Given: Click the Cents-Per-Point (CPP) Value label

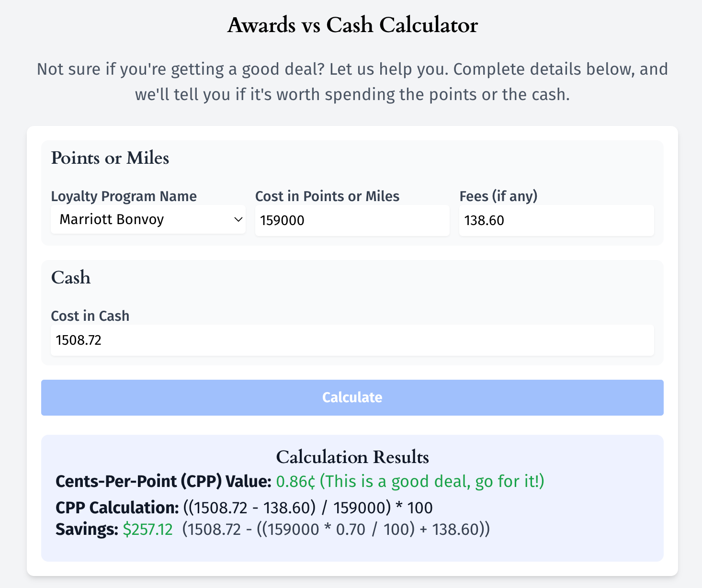Looking at the screenshot, I should point(164,481).
